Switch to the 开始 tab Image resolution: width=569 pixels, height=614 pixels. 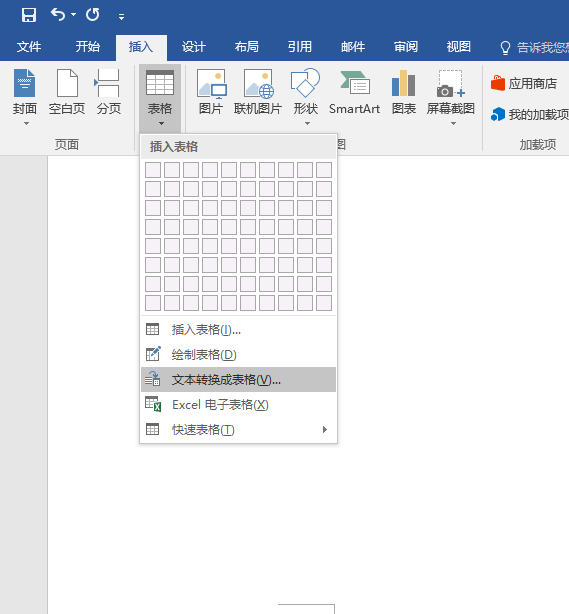(88, 47)
